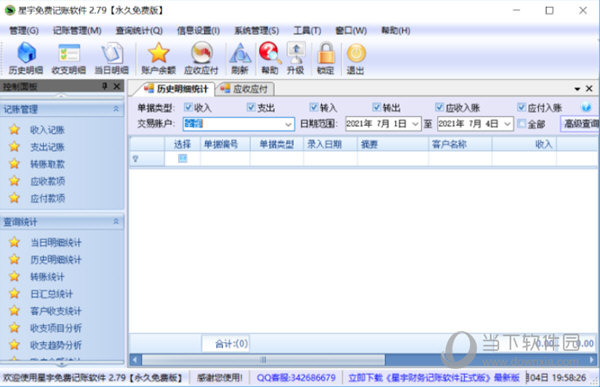Click the star icon beside 日汇总统计

coord(15,294)
